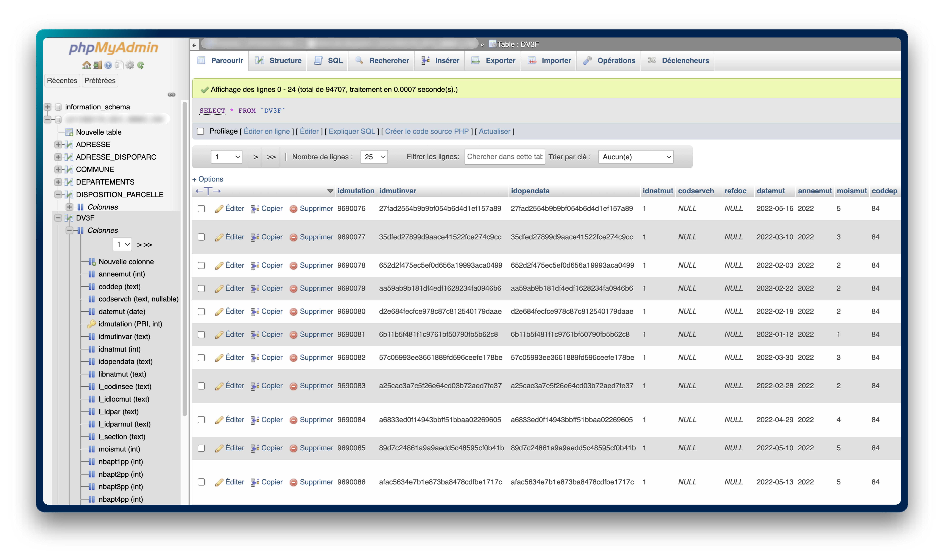Viewport: 944px width, 560px height.
Task: Click the Préférées button
Action: coord(100,81)
